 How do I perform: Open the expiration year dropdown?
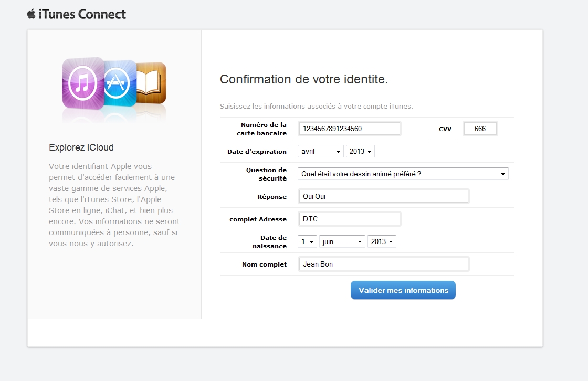click(360, 151)
